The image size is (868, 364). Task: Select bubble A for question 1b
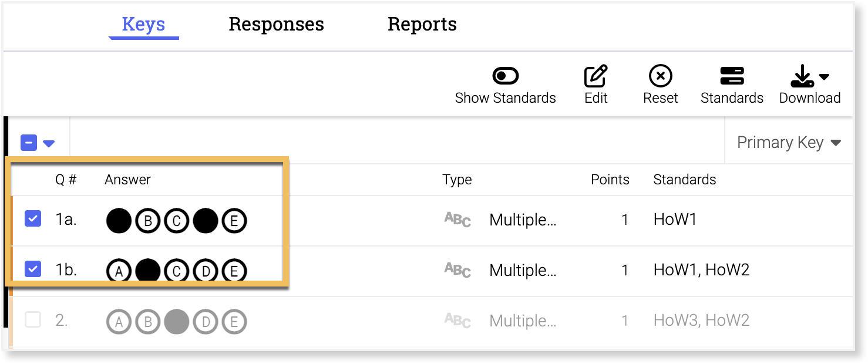119,271
